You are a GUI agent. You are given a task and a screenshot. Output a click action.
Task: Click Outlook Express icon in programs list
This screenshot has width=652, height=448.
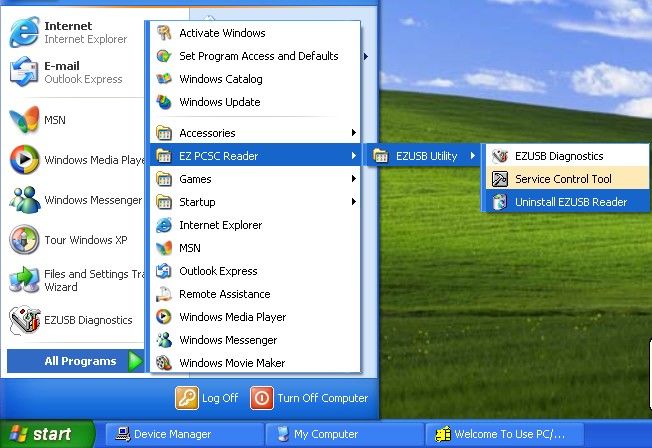164,271
